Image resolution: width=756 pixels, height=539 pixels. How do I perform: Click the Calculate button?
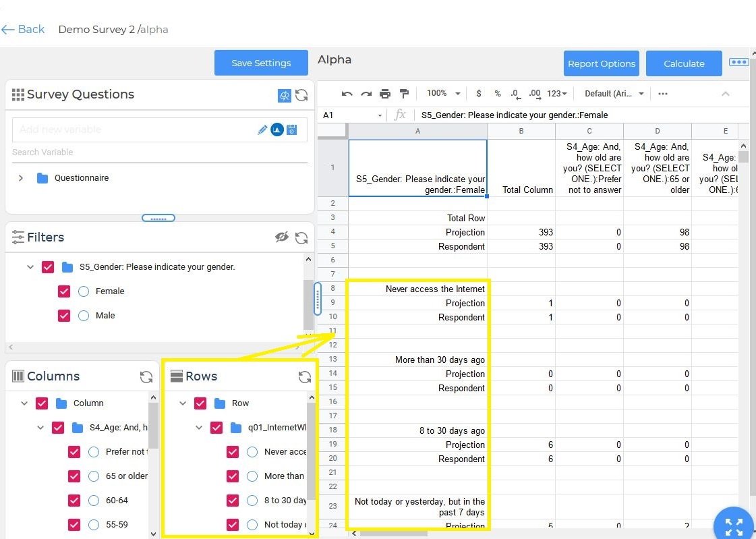click(684, 63)
